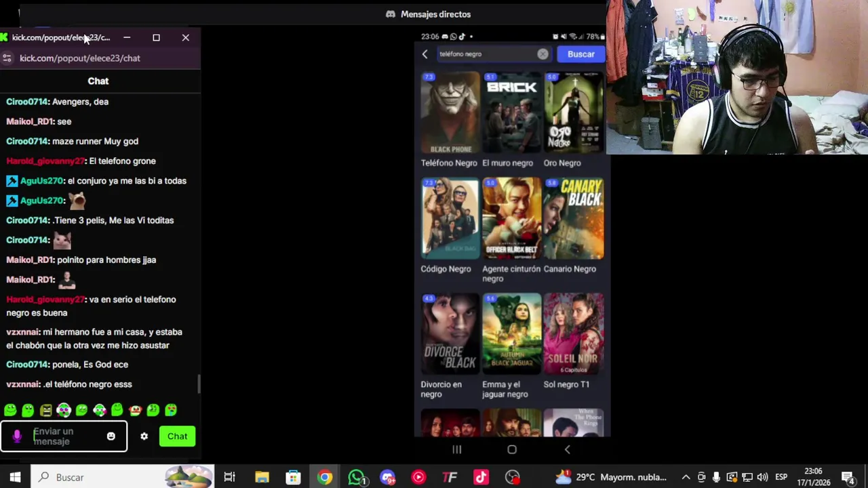Click the Chat header title
868x488 pixels.
click(98, 81)
